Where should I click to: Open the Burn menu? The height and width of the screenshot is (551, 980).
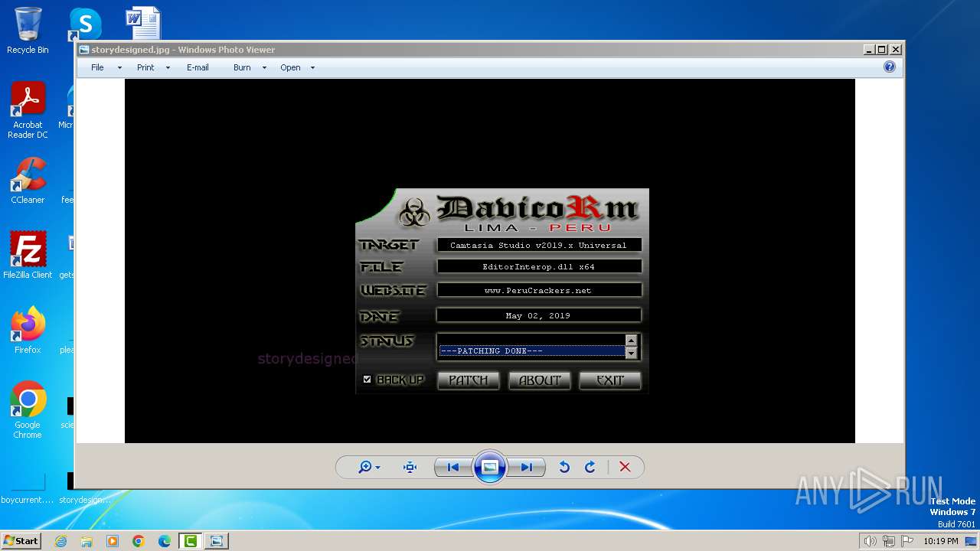[242, 67]
